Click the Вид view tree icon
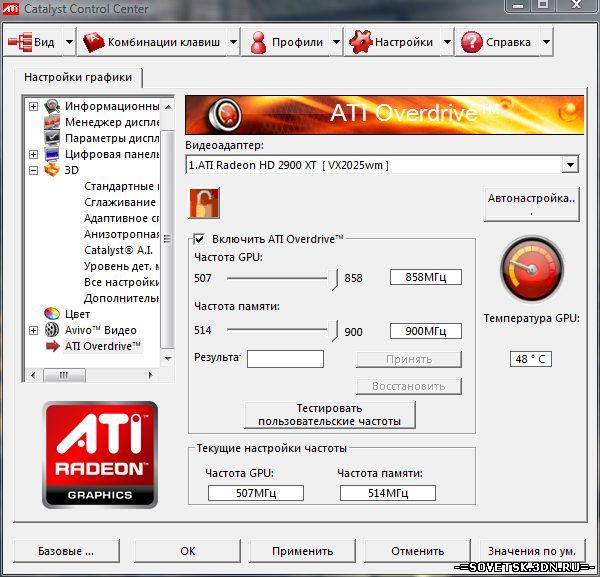 (x=20, y=42)
